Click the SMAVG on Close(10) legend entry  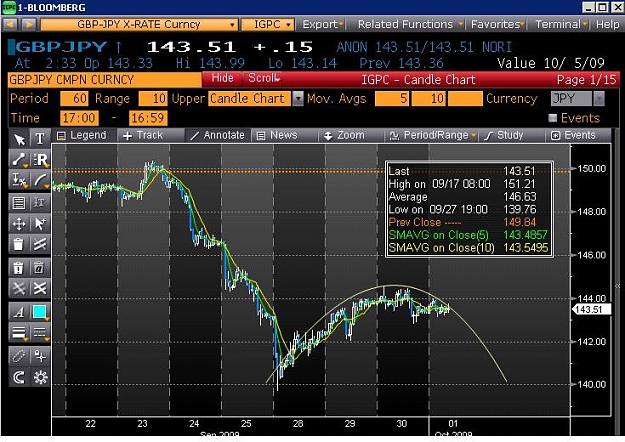469,248
